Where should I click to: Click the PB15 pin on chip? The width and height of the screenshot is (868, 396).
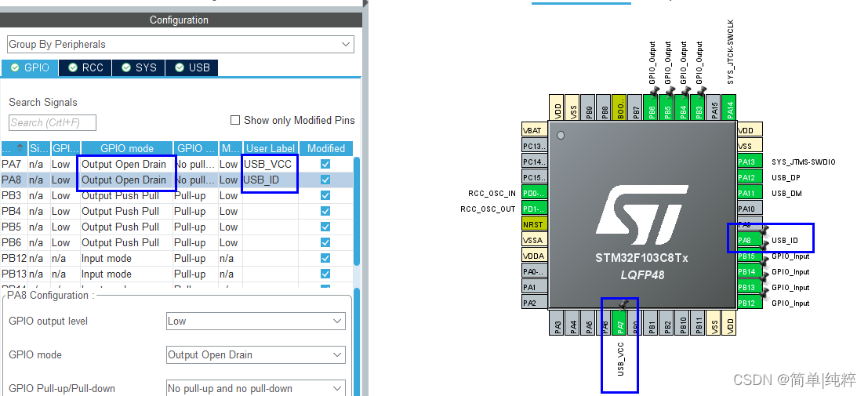(750, 256)
